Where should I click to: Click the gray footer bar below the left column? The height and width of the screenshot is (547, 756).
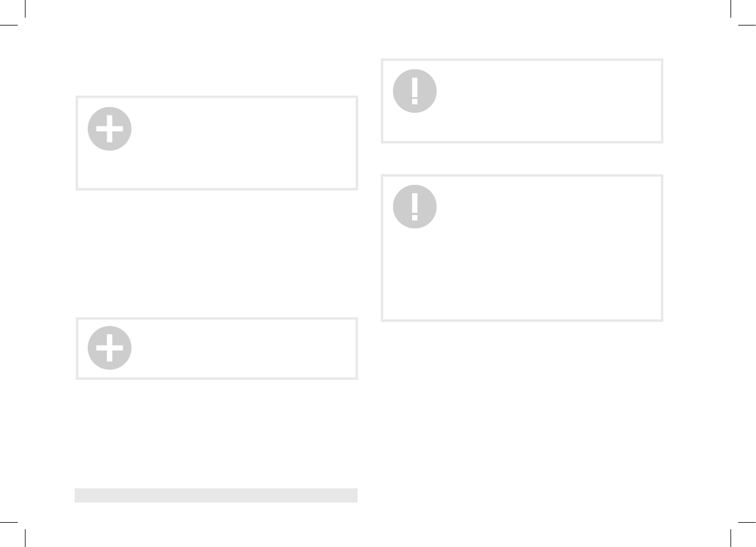[x=216, y=495]
